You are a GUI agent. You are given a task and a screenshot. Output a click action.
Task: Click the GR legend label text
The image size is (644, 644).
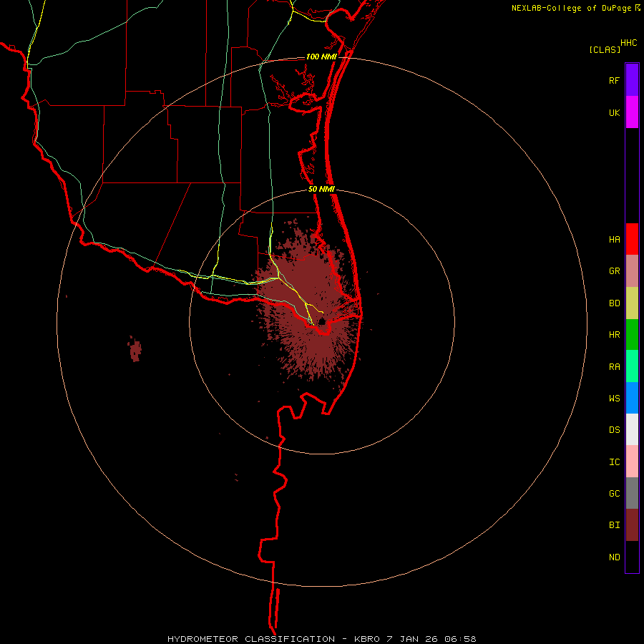614,271
